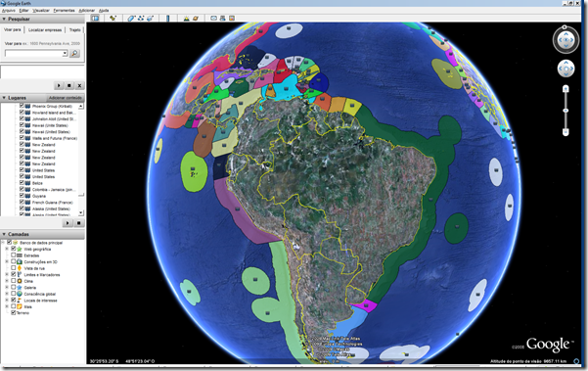Switch to Localizar empresas tab
The image size is (588, 371).
coord(45,30)
